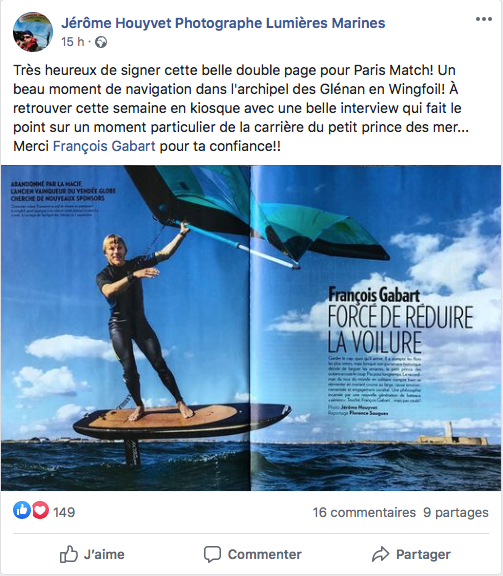This screenshot has width=503, height=576.
Task: Click the speech bubble comment icon
Action: coord(212,554)
